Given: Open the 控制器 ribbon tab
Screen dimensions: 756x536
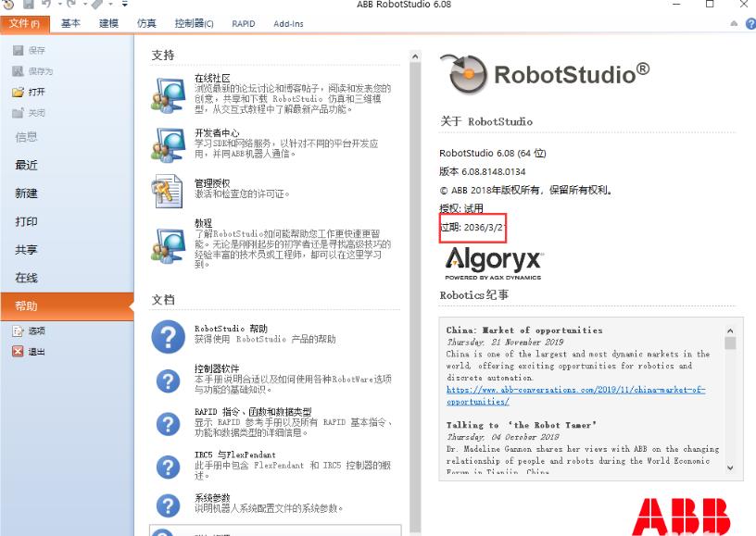Looking at the screenshot, I should coord(195,23).
